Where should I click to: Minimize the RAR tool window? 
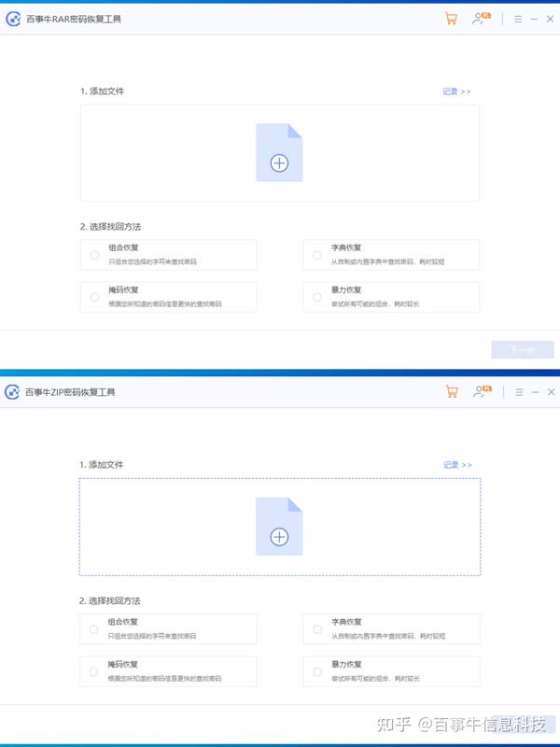point(534,19)
